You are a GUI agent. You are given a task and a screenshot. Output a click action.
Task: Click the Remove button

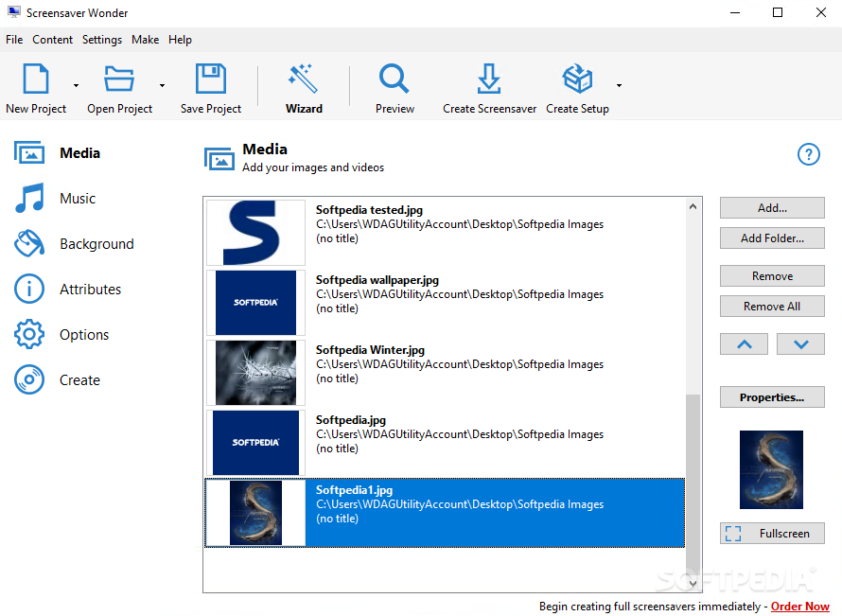[772, 276]
